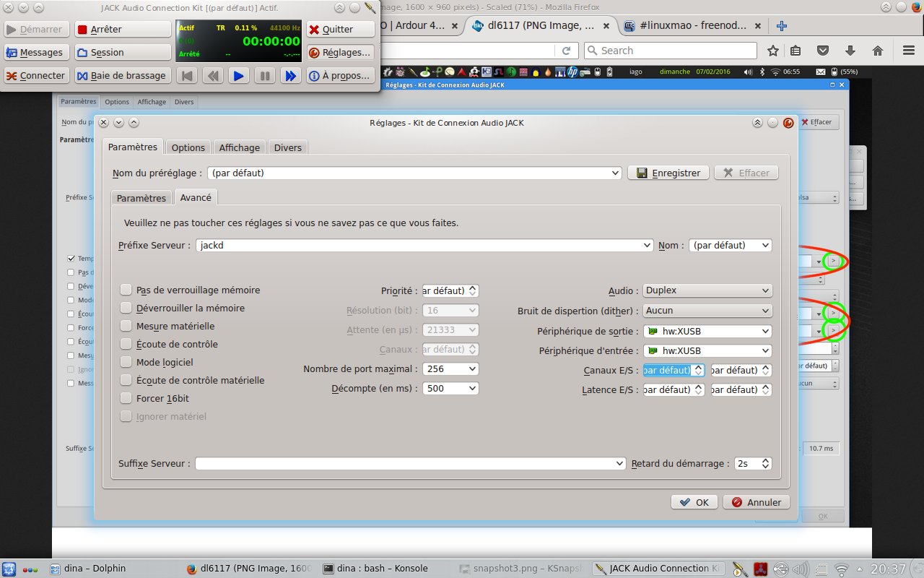Toggle the Forcer 16bit option
Image resolution: width=924 pixels, height=578 pixels.
[126, 398]
